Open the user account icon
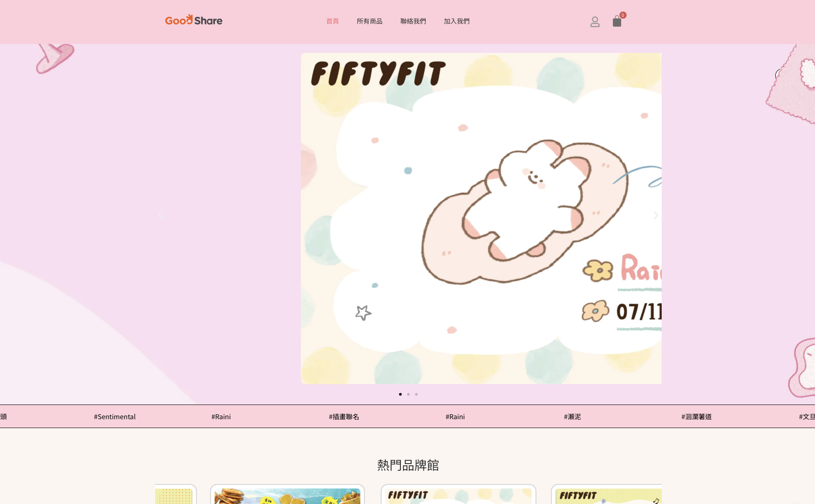 (x=595, y=22)
